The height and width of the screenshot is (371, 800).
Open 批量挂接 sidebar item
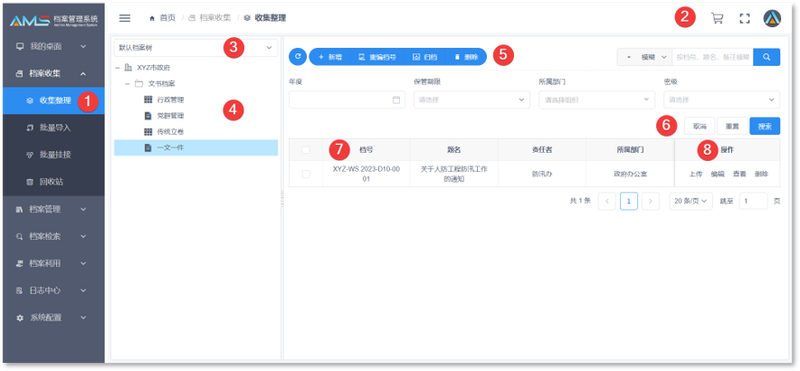54,155
